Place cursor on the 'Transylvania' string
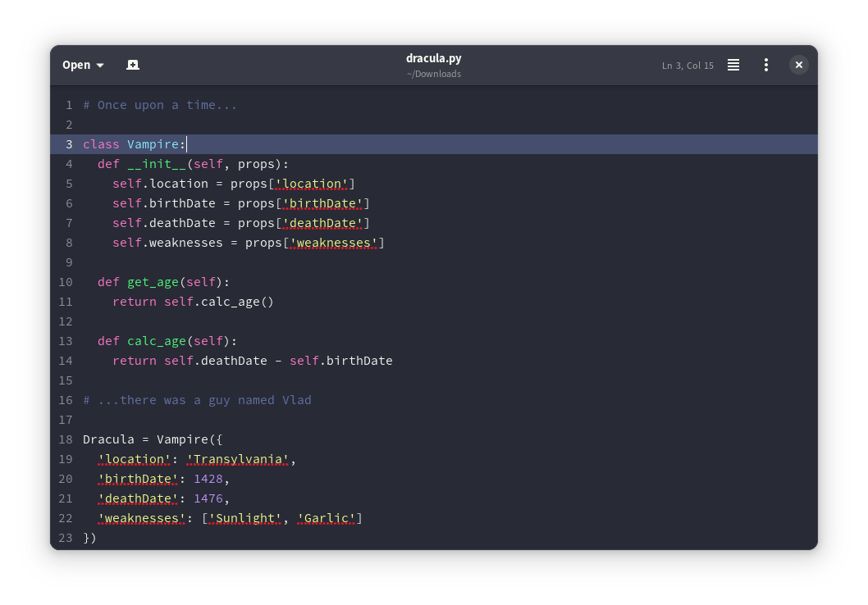Image resolution: width=868 pixels, height=605 pixels. coord(238,459)
